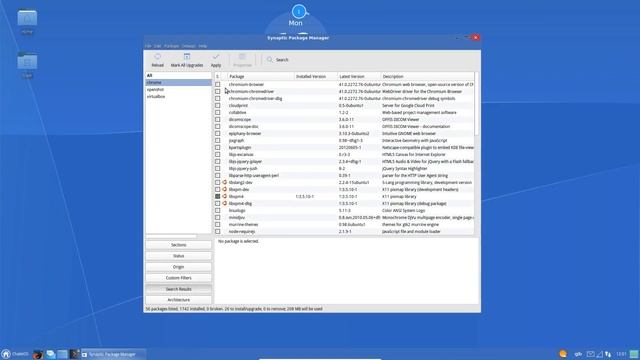Launch the Firefox taskbar icon
Screen dimensions: 640x360
[38, 354]
